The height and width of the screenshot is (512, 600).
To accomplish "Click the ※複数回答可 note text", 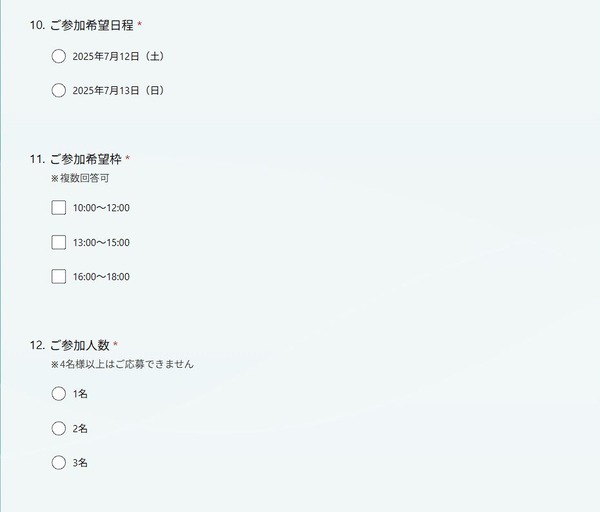I will (80, 178).
